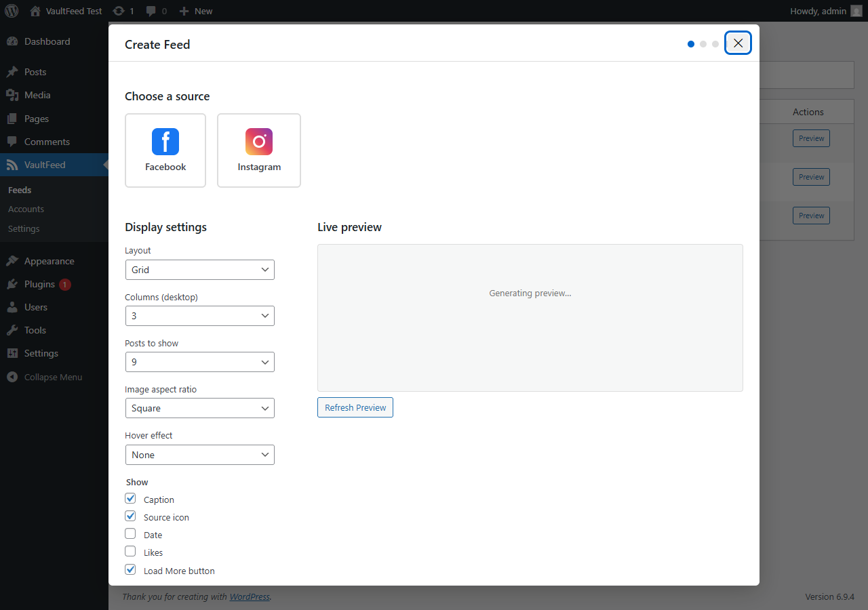The image size is (868, 610).
Task: Enable the Date checkbox
Action: click(x=130, y=533)
